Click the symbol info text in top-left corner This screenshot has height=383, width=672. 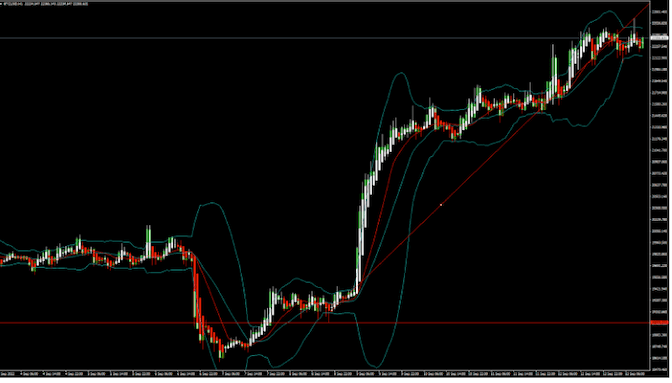44,4
